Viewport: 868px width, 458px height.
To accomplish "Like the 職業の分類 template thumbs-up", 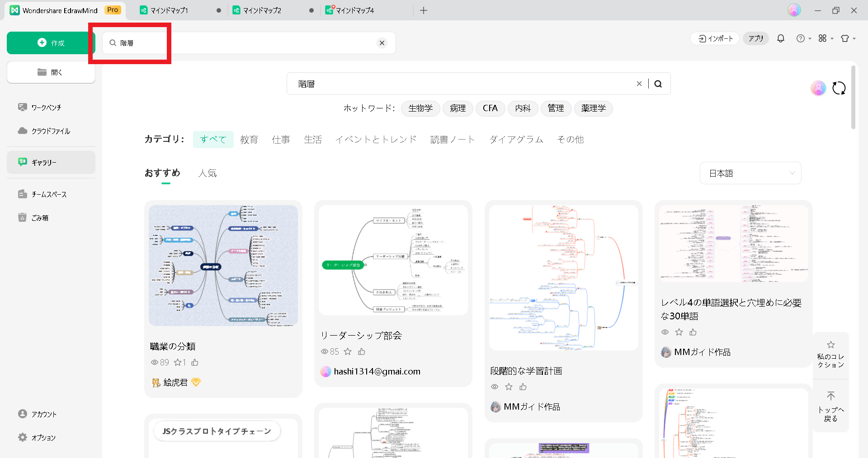I will tap(195, 362).
